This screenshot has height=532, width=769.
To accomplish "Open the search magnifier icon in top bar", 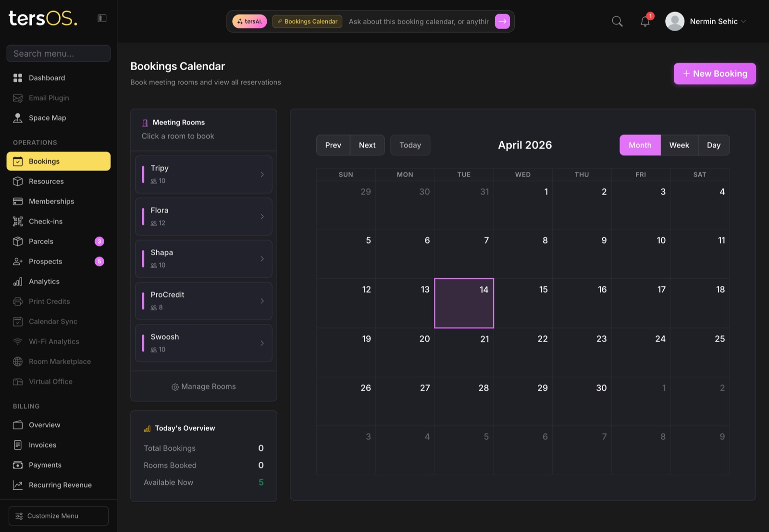I will 617,21.
